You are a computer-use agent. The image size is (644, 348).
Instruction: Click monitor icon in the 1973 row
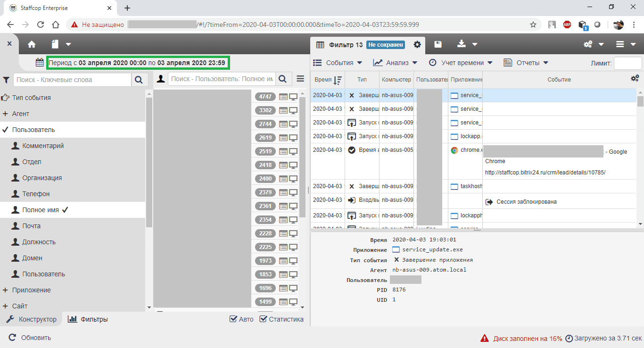[x=293, y=261]
